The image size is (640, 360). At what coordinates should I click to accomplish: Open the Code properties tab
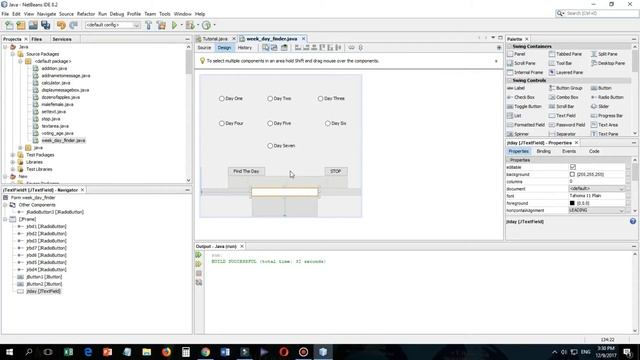click(x=594, y=151)
